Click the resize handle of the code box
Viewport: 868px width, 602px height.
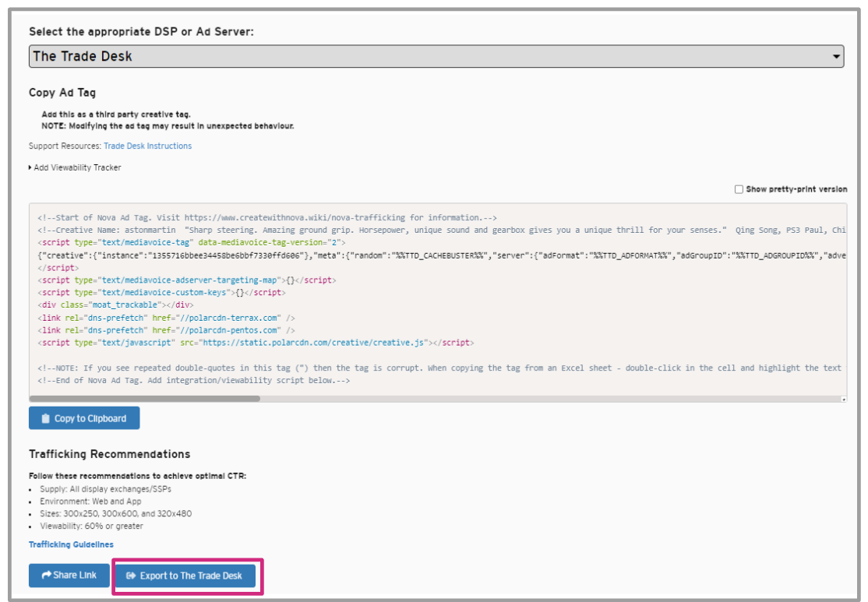pyautogui.click(x=843, y=398)
